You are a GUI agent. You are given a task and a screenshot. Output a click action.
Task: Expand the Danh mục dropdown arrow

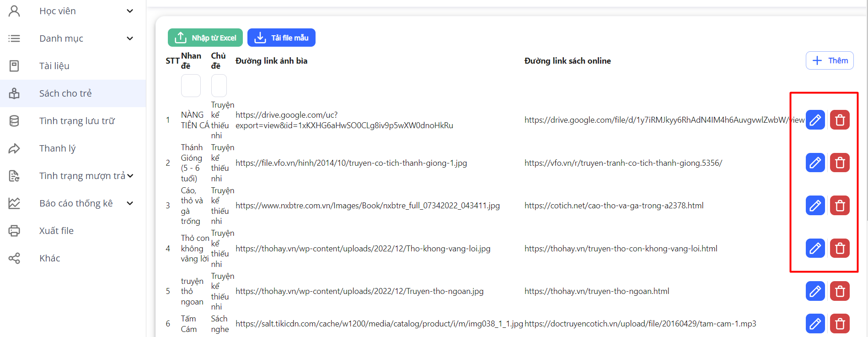[x=130, y=38]
